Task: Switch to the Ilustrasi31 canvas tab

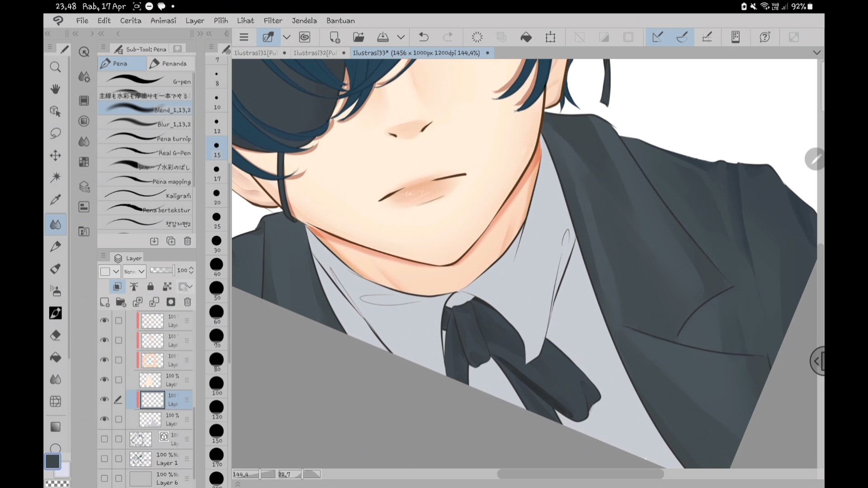Action: pos(260,53)
